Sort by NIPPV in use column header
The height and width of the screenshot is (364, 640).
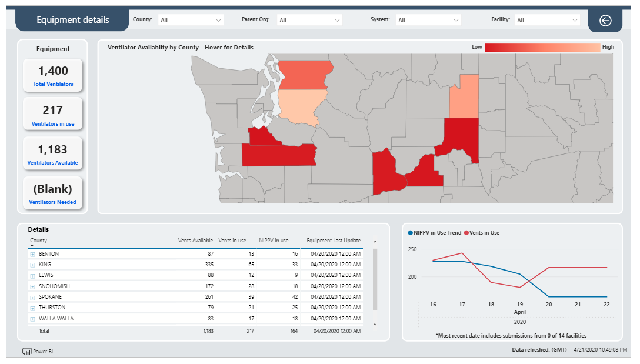(x=274, y=241)
